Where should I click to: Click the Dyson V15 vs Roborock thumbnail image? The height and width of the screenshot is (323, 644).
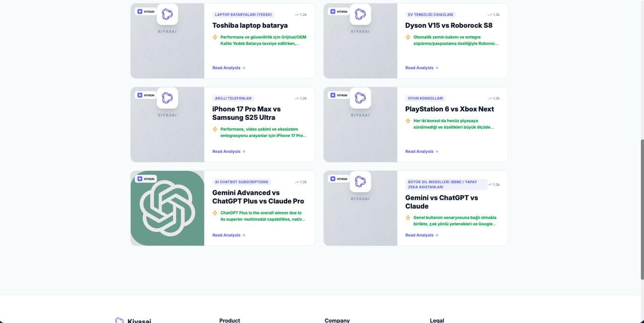(360, 41)
